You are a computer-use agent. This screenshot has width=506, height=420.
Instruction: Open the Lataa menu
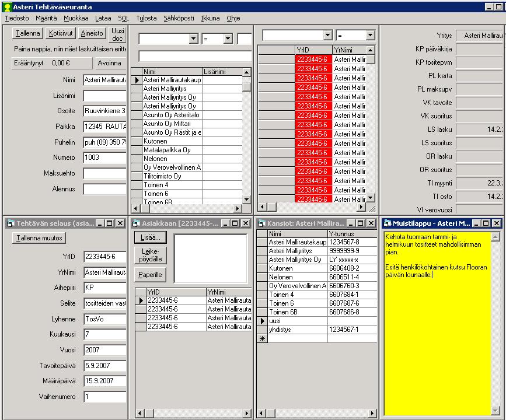pos(103,18)
